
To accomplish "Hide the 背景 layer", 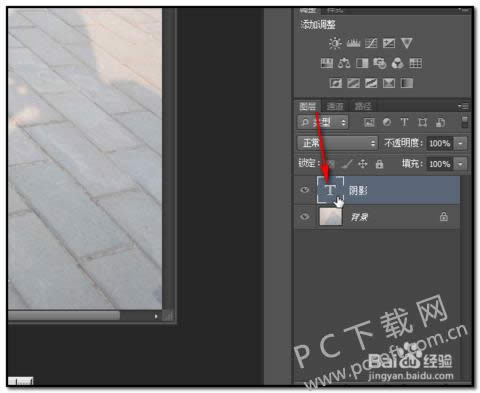I will [x=304, y=217].
